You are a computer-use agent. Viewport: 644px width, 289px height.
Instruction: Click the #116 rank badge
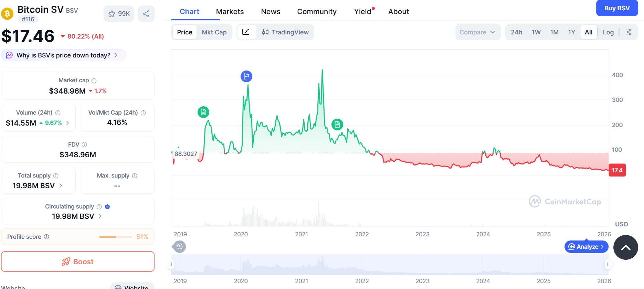coord(28,19)
